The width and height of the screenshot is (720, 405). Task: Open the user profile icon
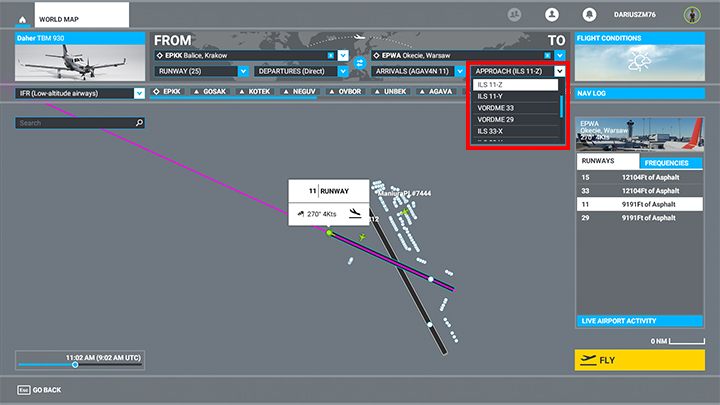[551, 15]
